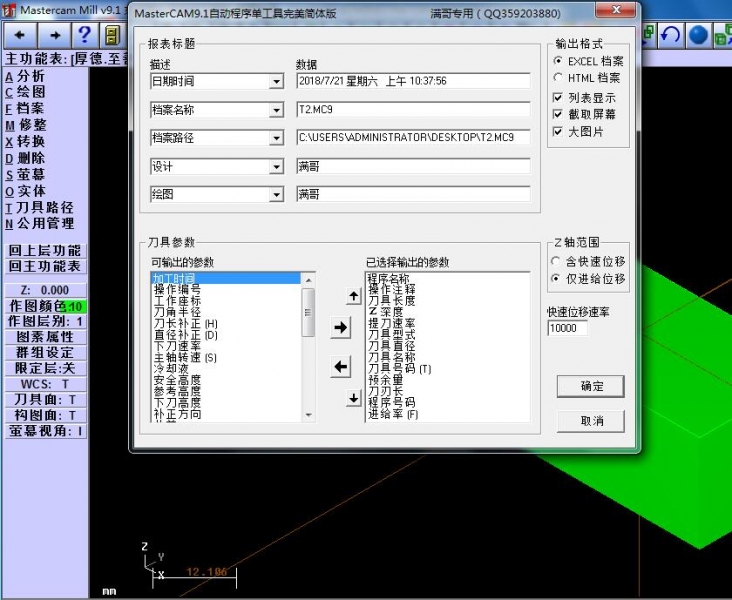Open the M 修整 menu

[x=26, y=125]
